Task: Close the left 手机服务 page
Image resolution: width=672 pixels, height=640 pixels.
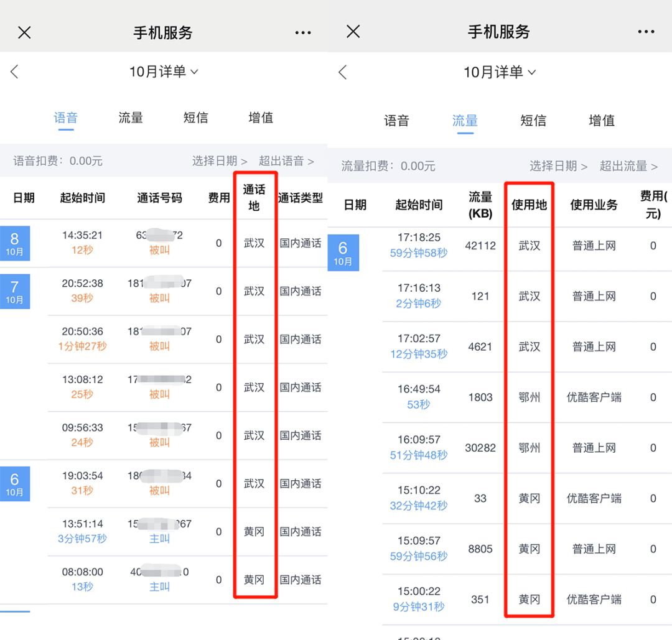Action: tap(24, 32)
